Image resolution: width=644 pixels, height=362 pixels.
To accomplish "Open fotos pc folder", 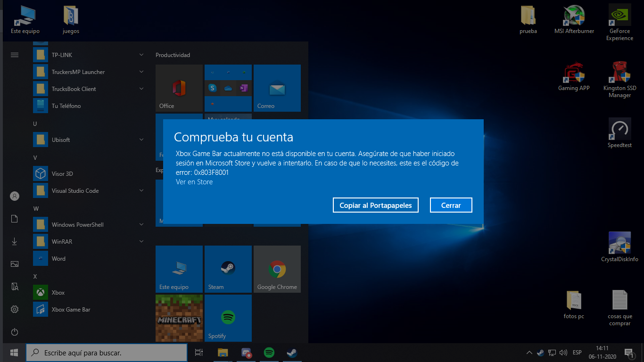I will coord(574,304).
